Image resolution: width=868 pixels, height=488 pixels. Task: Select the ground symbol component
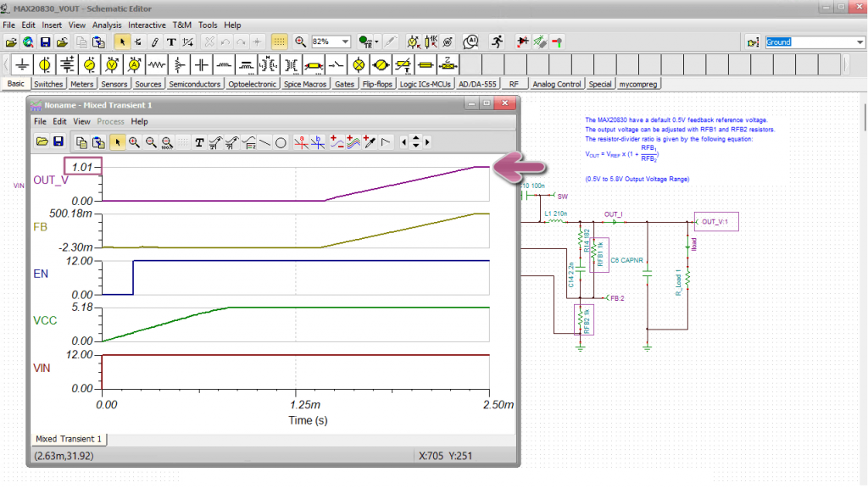coord(22,64)
